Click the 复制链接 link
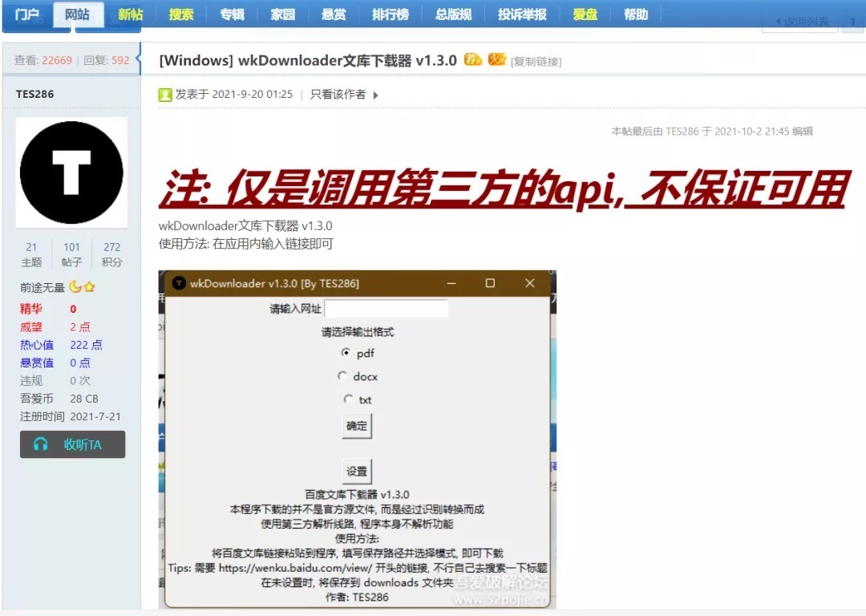This screenshot has width=866, height=616. [536, 62]
